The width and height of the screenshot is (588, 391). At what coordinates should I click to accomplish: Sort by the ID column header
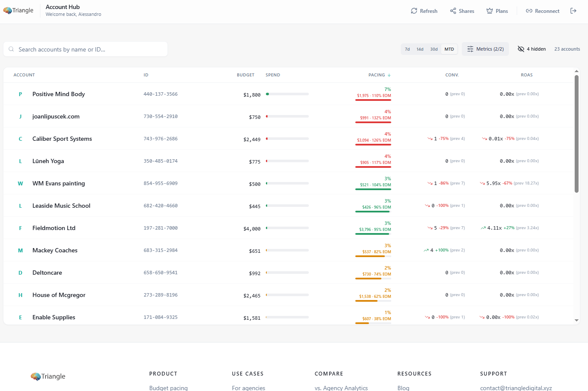[x=146, y=75]
